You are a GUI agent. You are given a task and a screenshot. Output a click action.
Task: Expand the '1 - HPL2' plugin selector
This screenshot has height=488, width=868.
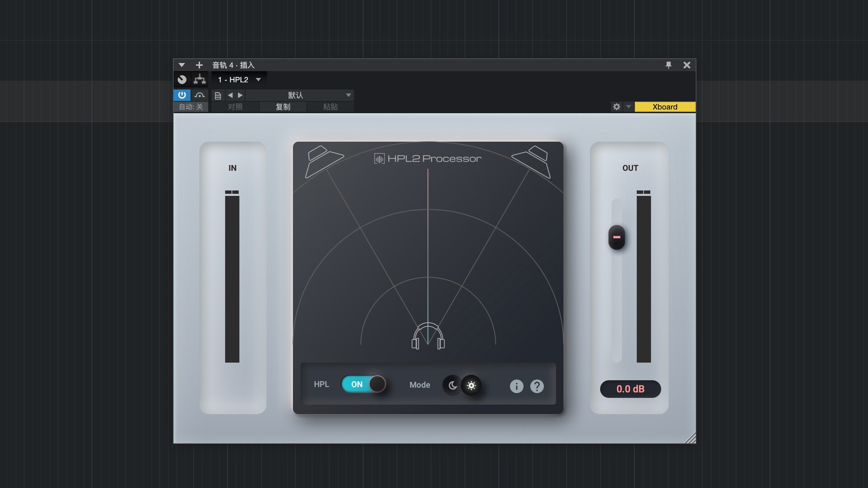point(239,80)
